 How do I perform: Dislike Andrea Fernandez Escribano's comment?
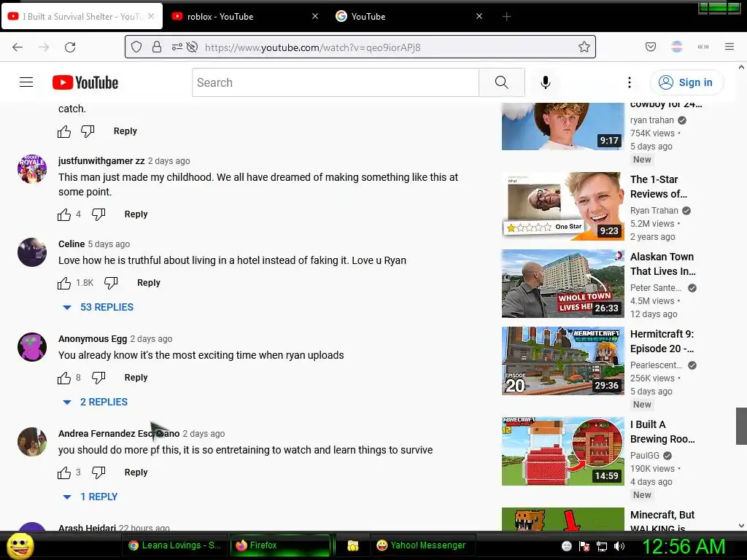[98, 472]
